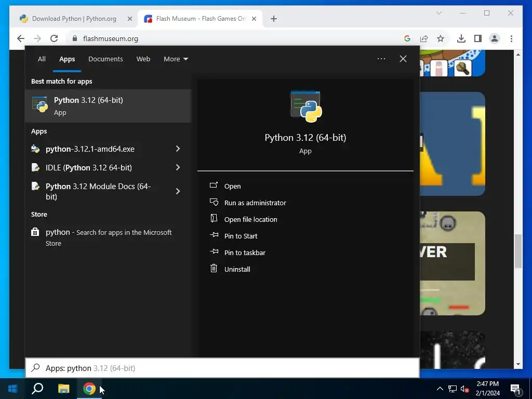Toggle Chrome side panel
Image resolution: width=532 pixels, height=399 pixels.
(x=478, y=38)
